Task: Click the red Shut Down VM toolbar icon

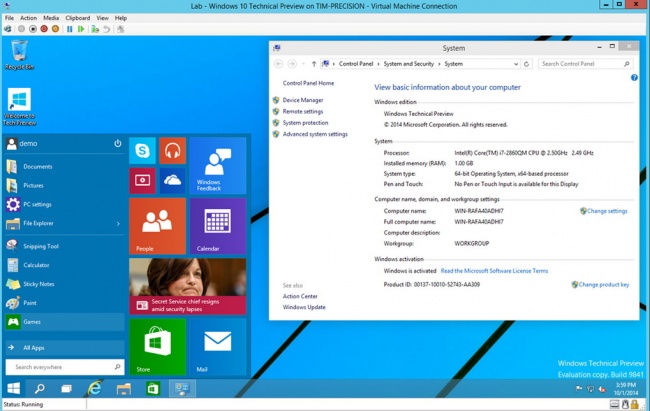Action: point(44,29)
